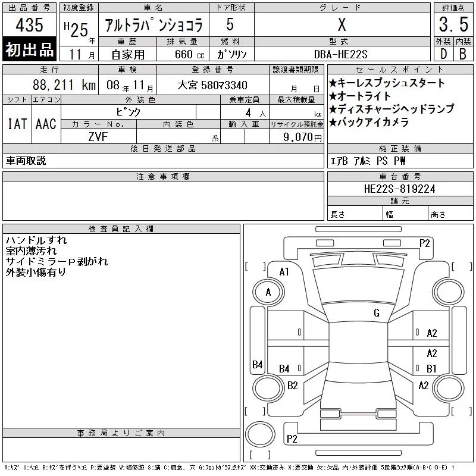Click the 長さ dimension field
The image size is (476, 476).
click(355, 214)
